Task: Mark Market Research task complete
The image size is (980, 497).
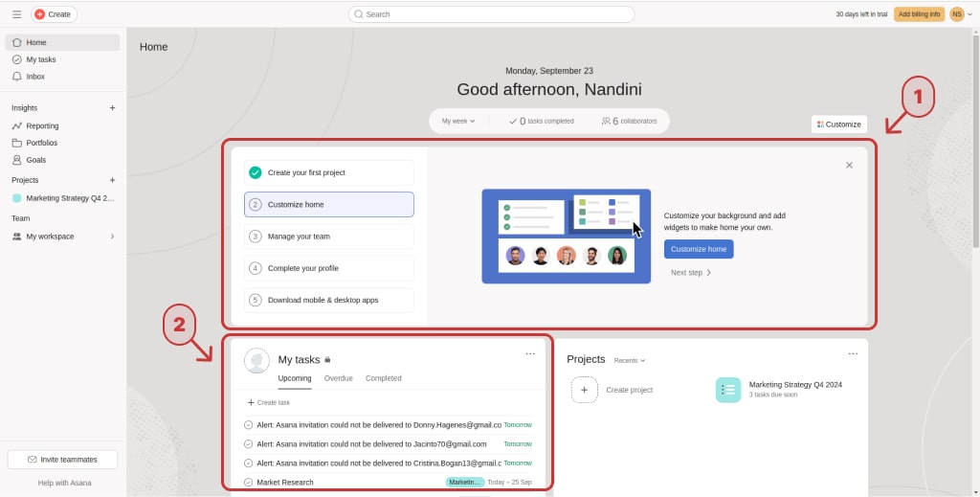Action: coord(248,483)
